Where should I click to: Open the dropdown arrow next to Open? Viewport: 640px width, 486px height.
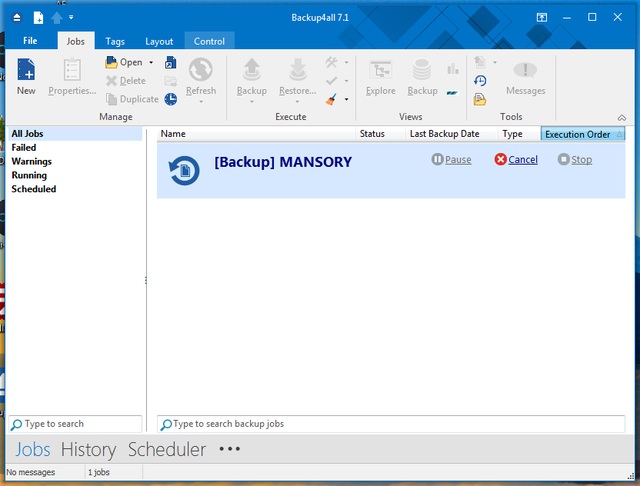(151, 63)
